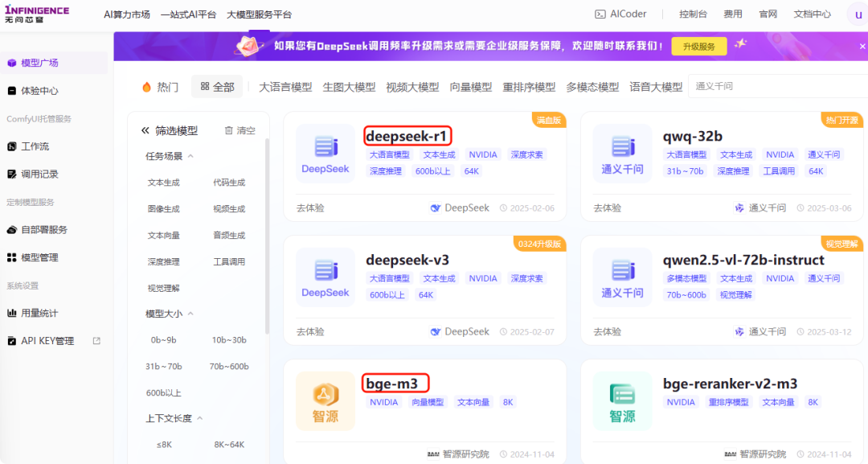Toggle the 深度推理 filter option
Screen dimensions: 868x464
point(163,262)
